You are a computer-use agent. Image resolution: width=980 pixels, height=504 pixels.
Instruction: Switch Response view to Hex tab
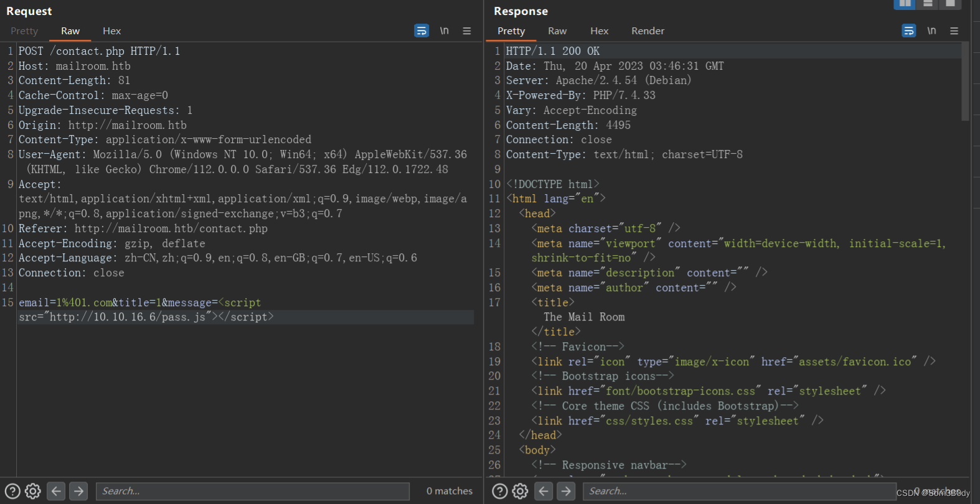click(x=600, y=31)
